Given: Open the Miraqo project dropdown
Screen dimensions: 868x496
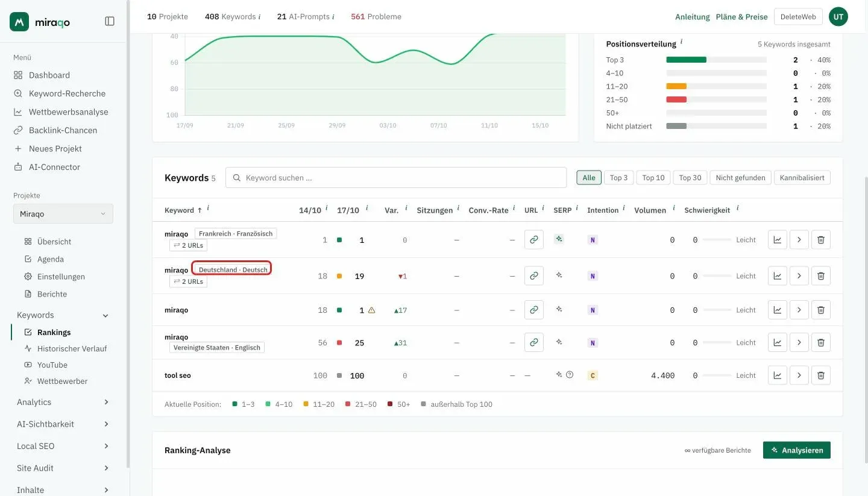Looking at the screenshot, I should (63, 214).
